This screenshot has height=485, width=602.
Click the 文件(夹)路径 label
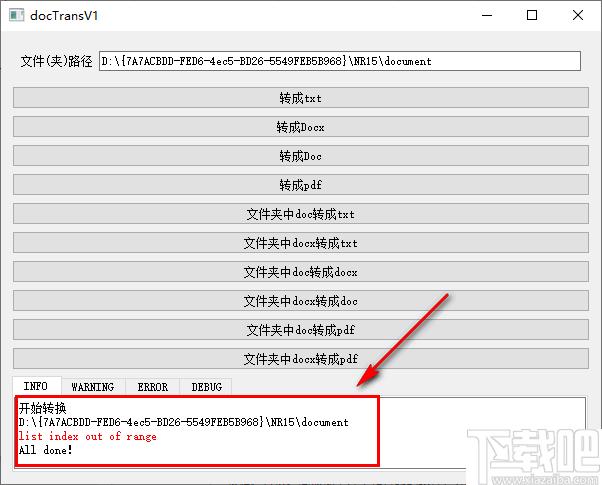coord(56,61)
